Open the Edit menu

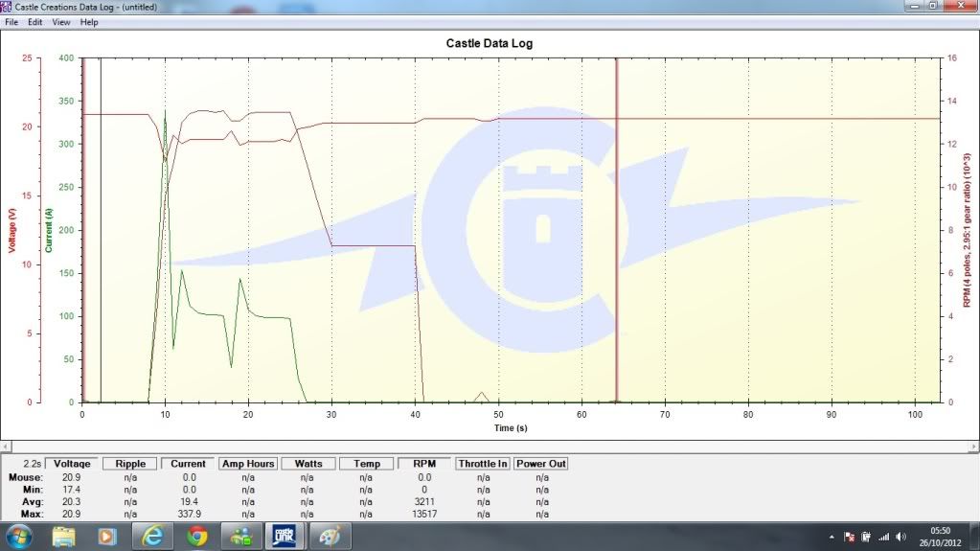pyautogui.click(x=35, y=22)
